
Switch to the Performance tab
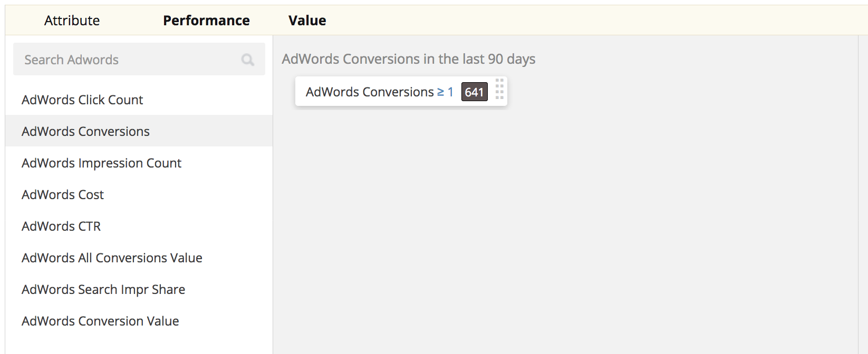(x=206, y=21)
